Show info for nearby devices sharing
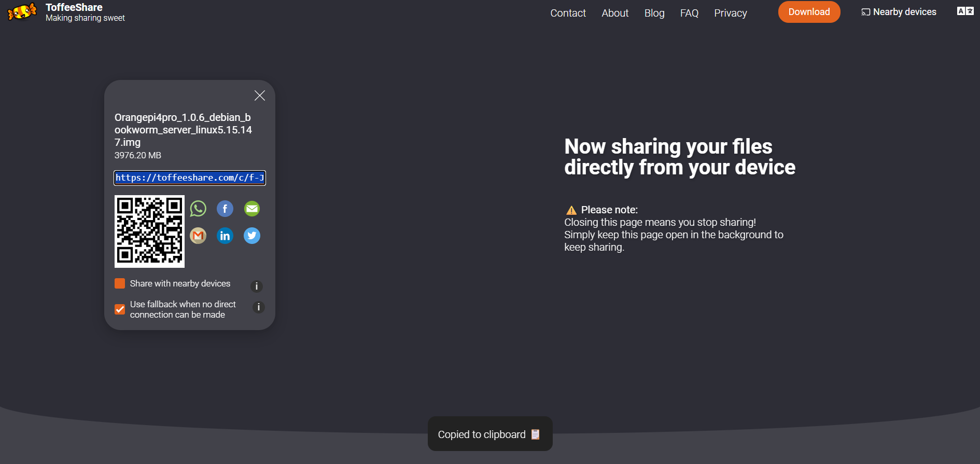The width and height of the screenshot is (980, 464). [x=257, y=286]
